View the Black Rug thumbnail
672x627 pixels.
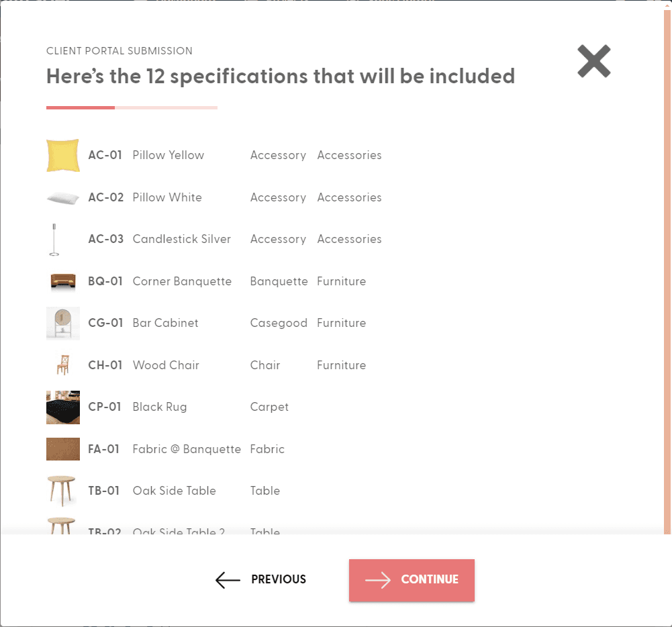(62, 407)
